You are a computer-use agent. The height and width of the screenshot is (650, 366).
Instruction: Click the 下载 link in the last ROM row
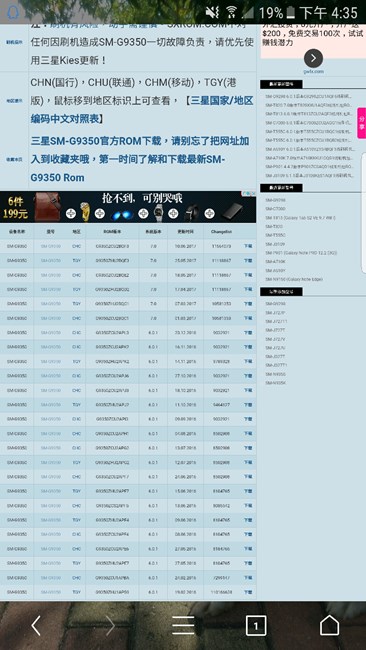(248, 592)
